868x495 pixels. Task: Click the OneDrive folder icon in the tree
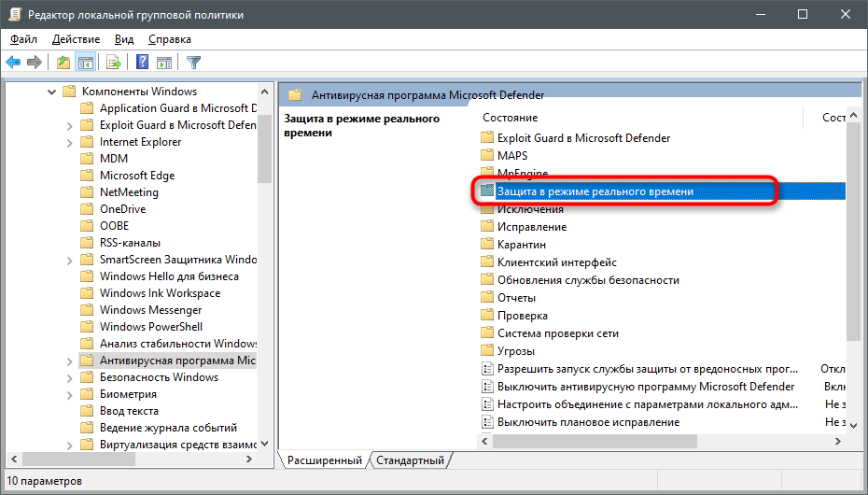(x=87, y=209)
